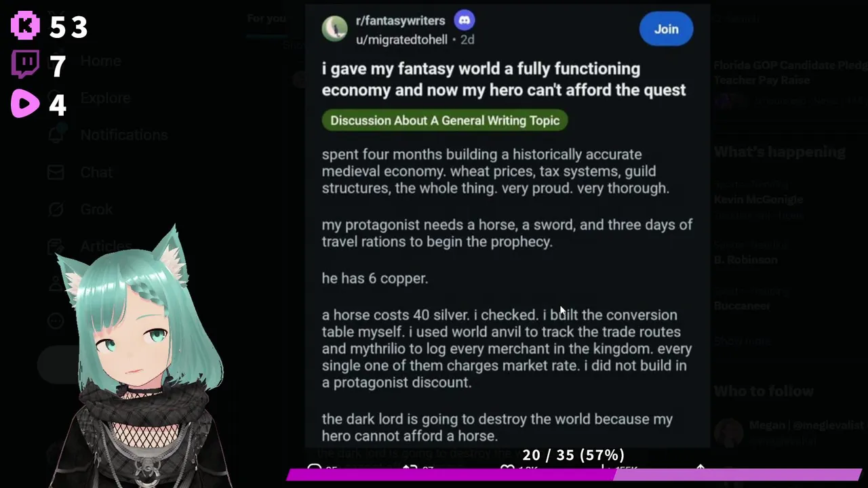
Task: Open the Notifications bell icon
Action: [56, 135]
